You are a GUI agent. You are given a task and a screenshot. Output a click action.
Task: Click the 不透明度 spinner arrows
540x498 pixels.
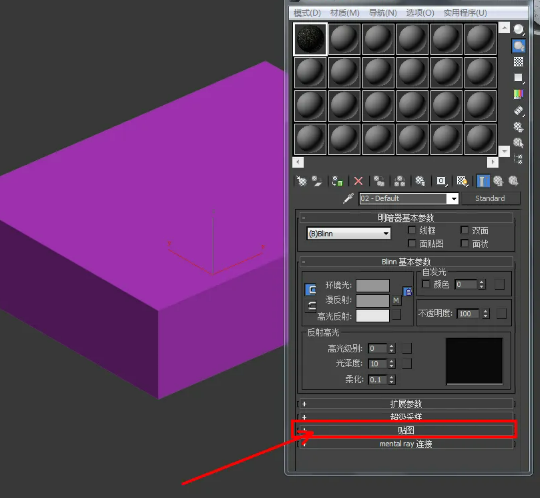pyautogui.click(x=486, y=313)
